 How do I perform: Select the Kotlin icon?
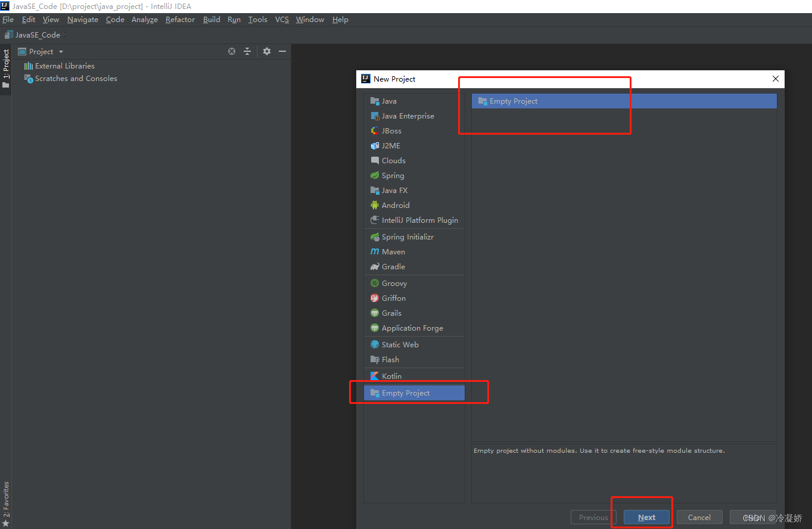375,376
